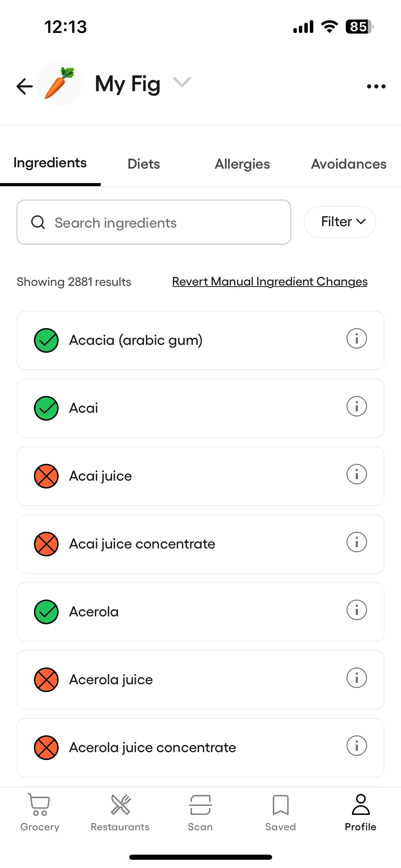Click Revert Manual Ingredient Changes link
The image size is (401, 868).
[270, 281]
